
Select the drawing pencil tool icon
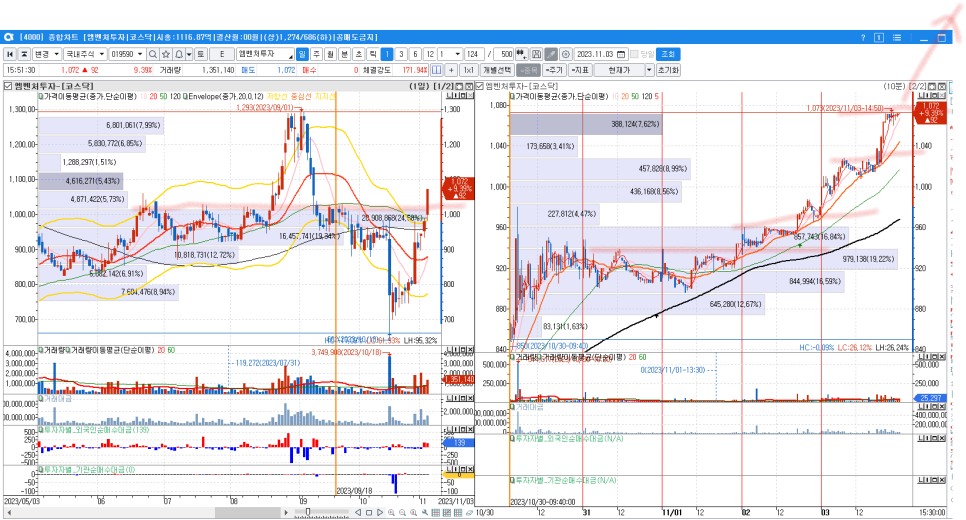pos(551,54)
